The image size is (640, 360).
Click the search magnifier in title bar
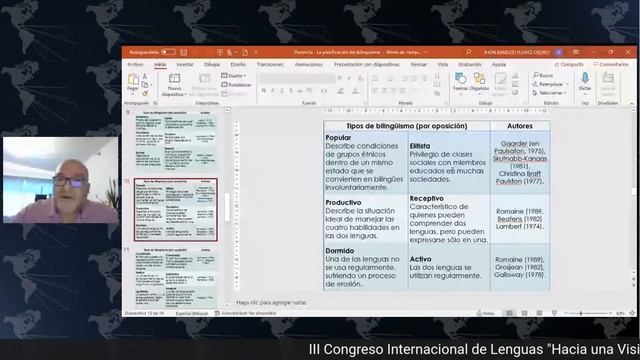(x=468, y=52)
